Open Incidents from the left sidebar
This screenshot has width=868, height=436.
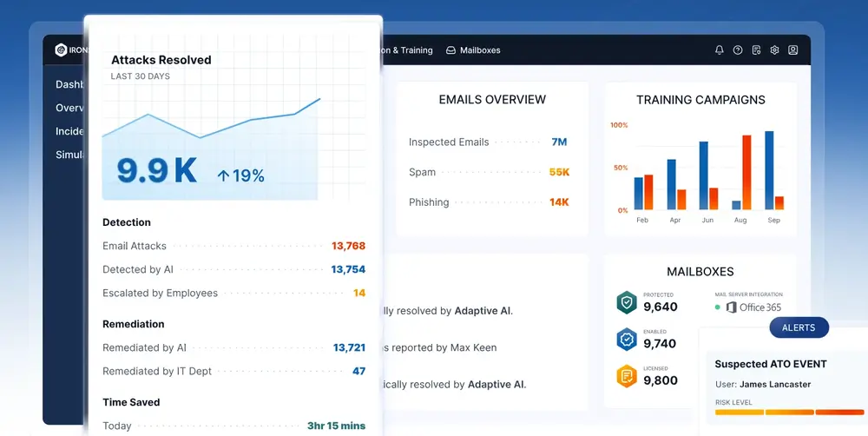pos(69,131)
